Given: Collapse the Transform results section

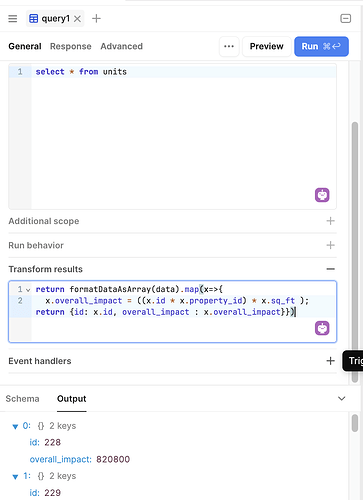Looking at the screenshot, I should (x=330, y=269).
